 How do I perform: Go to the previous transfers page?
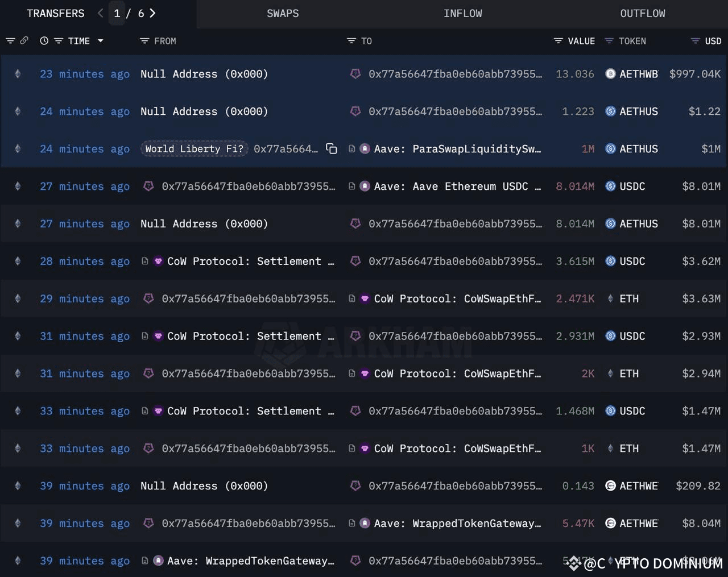[101, 13]
